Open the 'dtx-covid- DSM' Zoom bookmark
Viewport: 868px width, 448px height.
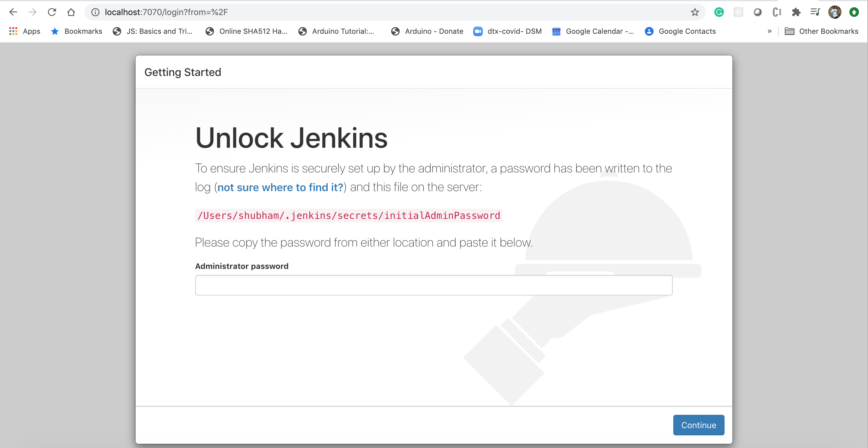click(x=508, y=31)
